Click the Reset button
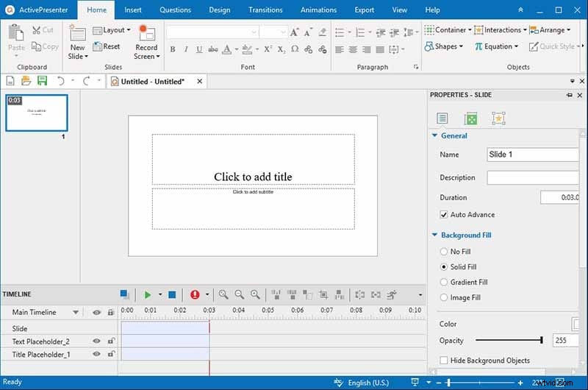Viewport: 588px width, 390px height. click(x=107, y=46)
